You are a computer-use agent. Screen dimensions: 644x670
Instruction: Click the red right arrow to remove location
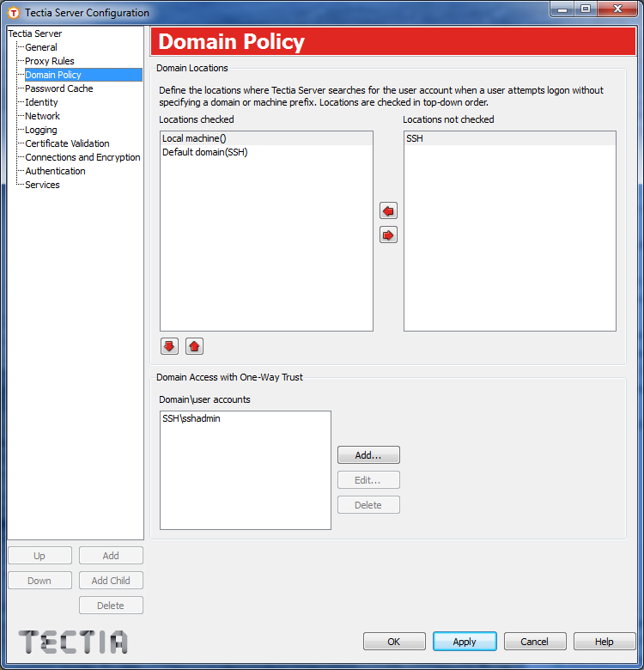(388, 235)
